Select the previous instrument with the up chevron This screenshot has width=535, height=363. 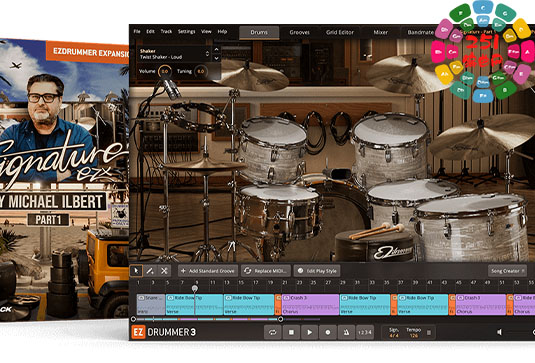[216, 49]
